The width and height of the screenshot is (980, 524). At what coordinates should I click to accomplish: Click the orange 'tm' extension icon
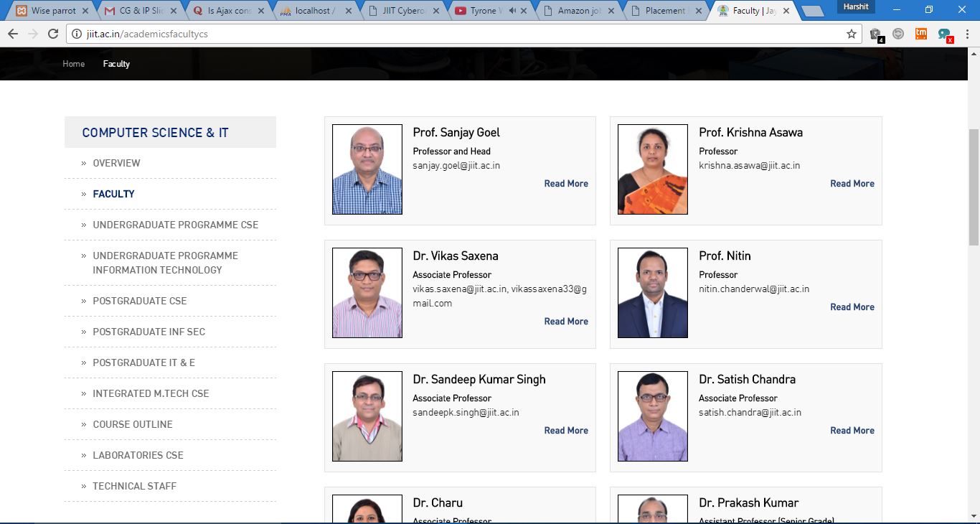pyautogui.click(x=921, y=34)
